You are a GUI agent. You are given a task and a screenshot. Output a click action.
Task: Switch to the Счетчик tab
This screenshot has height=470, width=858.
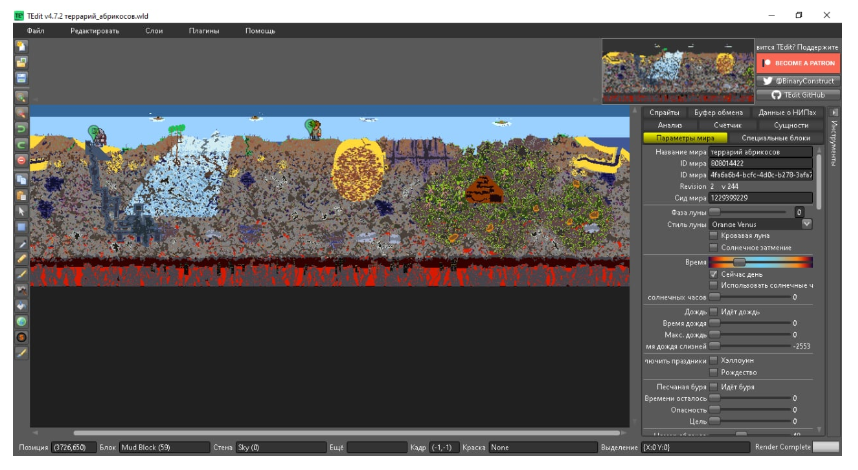[728, 125]
